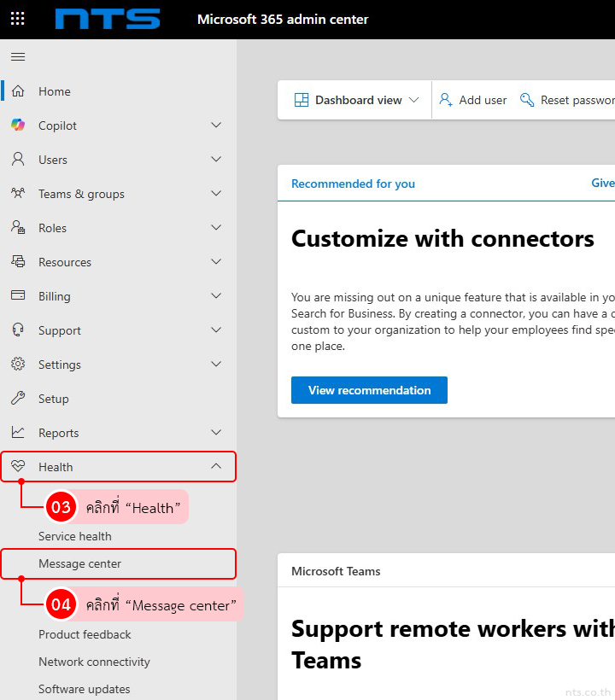Screen dimensions: 615x700
Task: Click the Home house icon
Action: point(18,91)
